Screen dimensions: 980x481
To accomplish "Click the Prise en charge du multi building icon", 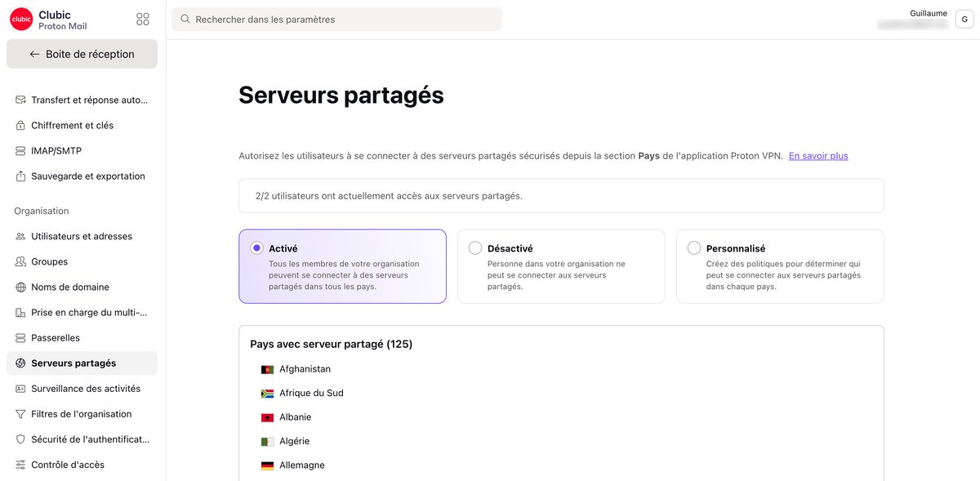I will click(20, 312).
